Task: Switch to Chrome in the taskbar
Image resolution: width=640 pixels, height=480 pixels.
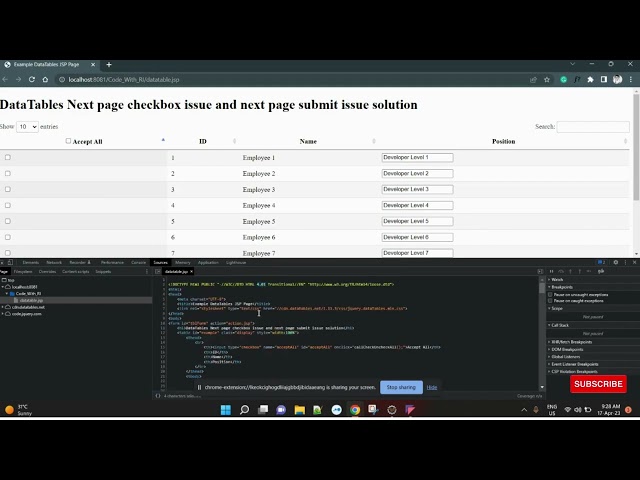Action: [x=355, y=409]
